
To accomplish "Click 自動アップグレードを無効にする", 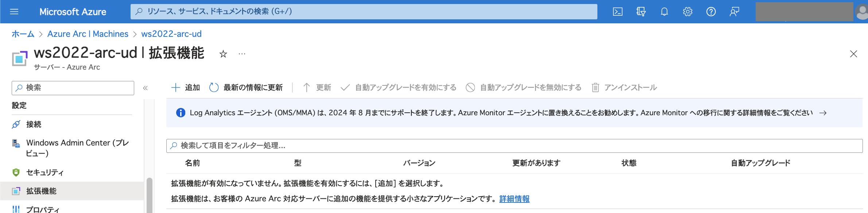I will pyautogui.click(x=523, y=88).
